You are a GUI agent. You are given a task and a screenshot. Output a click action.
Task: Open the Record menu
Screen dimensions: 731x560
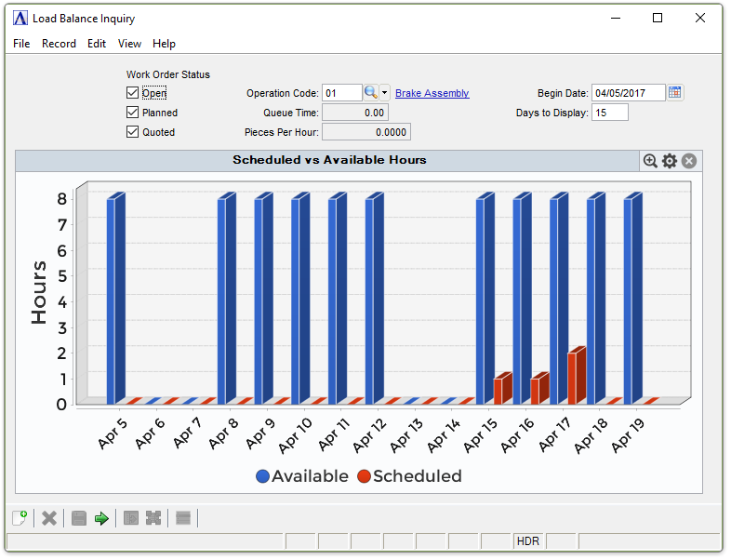[59, 44]
